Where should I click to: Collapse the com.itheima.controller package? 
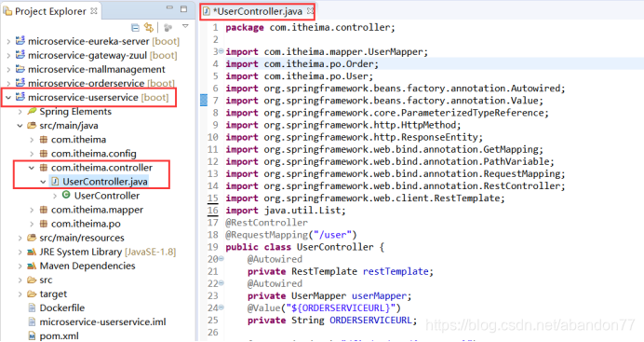pyautogui.click(x=32, y=168)
